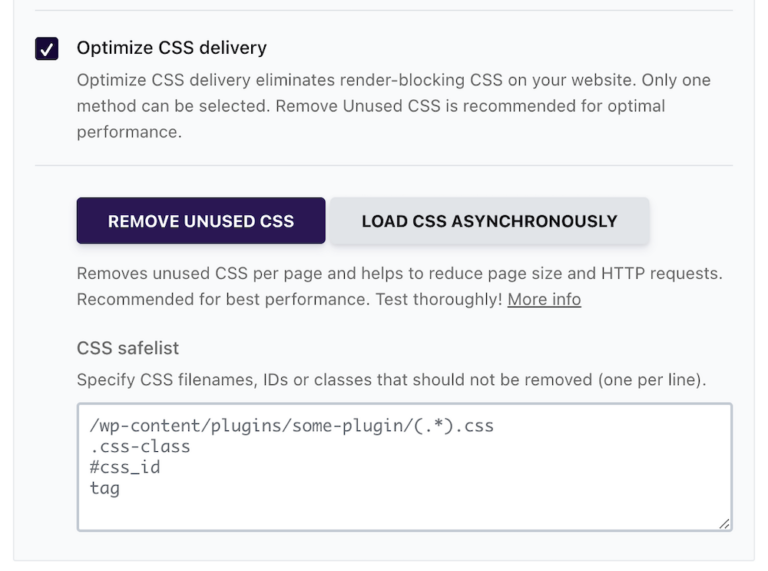Click the render-blocking CSS description paragraph
768x571 pixels.
pyautogui.click(x=394, y=106)
